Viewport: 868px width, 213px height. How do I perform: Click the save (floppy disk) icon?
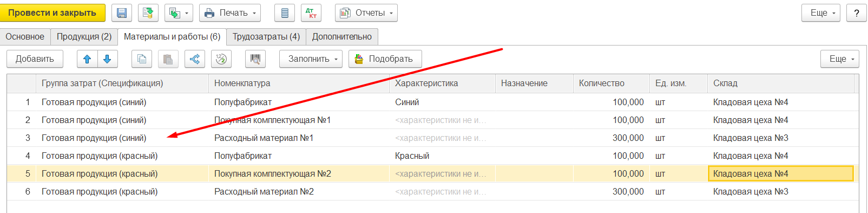[122, 12]
